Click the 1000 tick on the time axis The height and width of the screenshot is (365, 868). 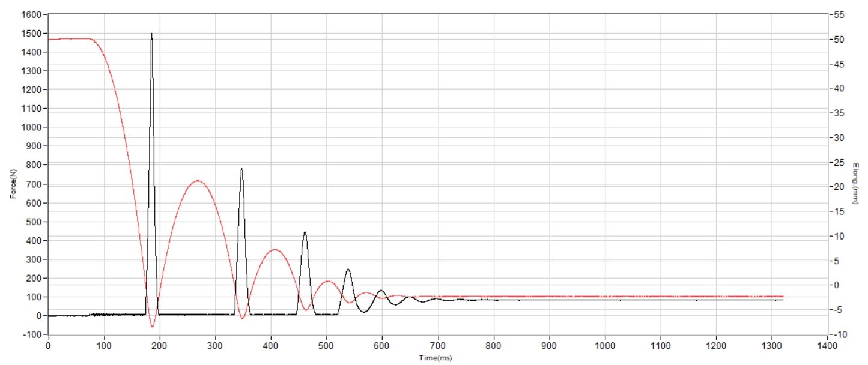point(605,346)
